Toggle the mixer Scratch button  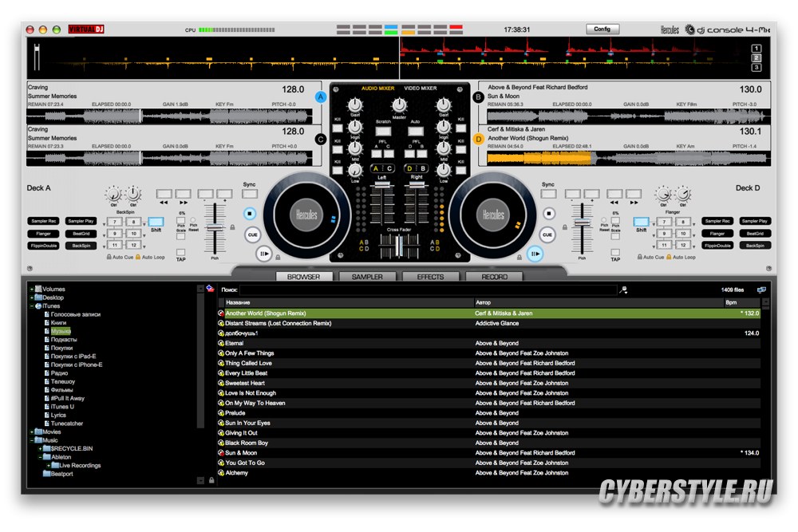click(383, 132)
